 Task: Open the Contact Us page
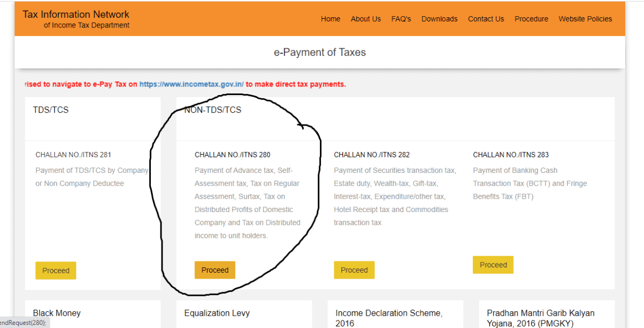click(x=486, y=19)
